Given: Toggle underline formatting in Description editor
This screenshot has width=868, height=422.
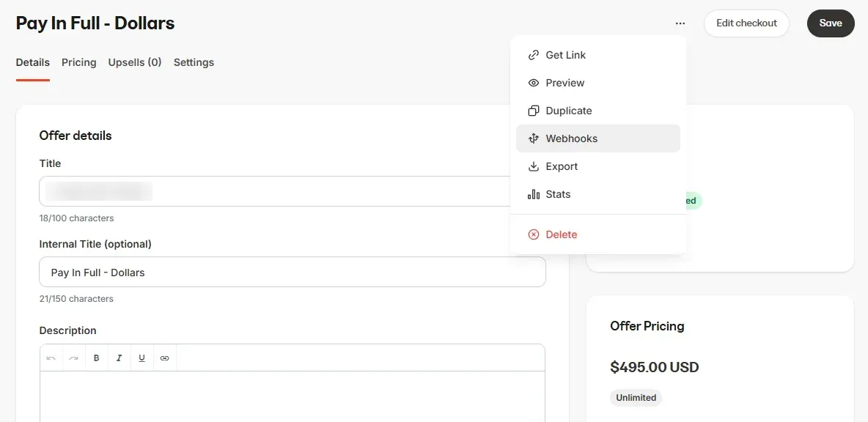Looking at the screenshot, I should point(141,358).
